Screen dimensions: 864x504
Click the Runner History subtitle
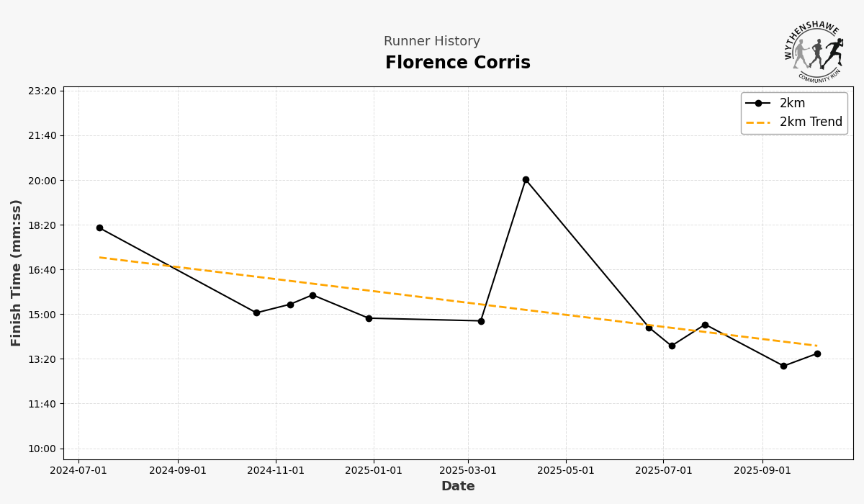click(x=431, y=42)
